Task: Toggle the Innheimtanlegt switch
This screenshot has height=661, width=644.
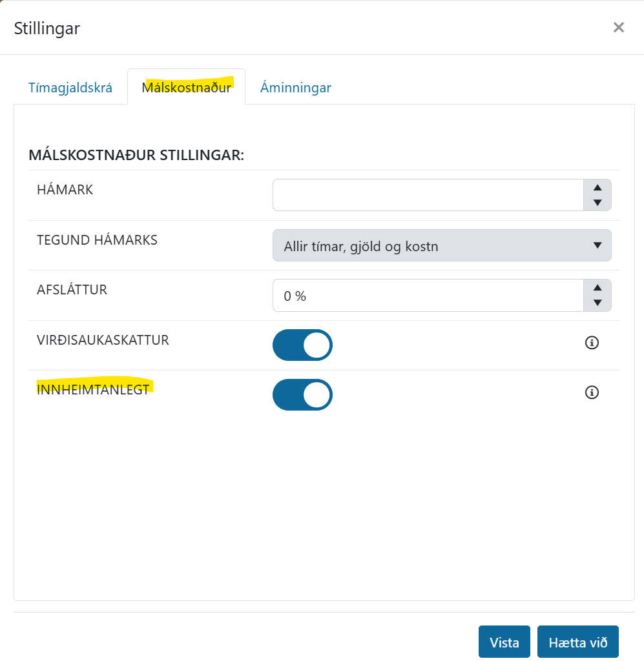Action: coord(302,394)
